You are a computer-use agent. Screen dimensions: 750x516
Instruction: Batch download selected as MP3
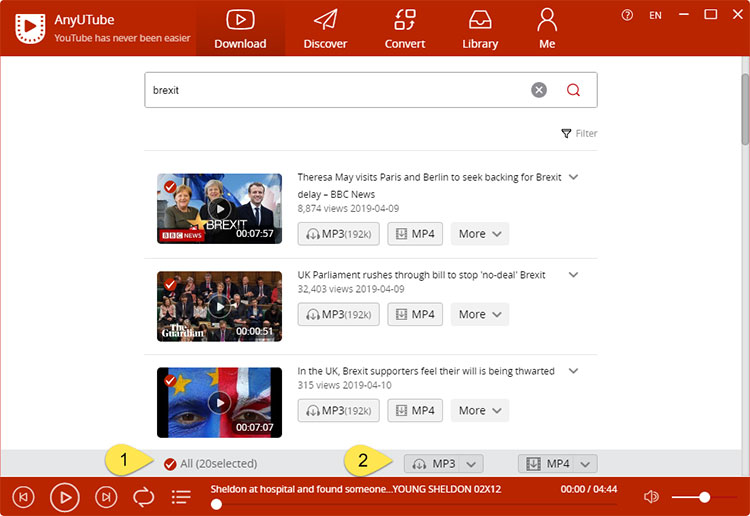coord(432,464)
